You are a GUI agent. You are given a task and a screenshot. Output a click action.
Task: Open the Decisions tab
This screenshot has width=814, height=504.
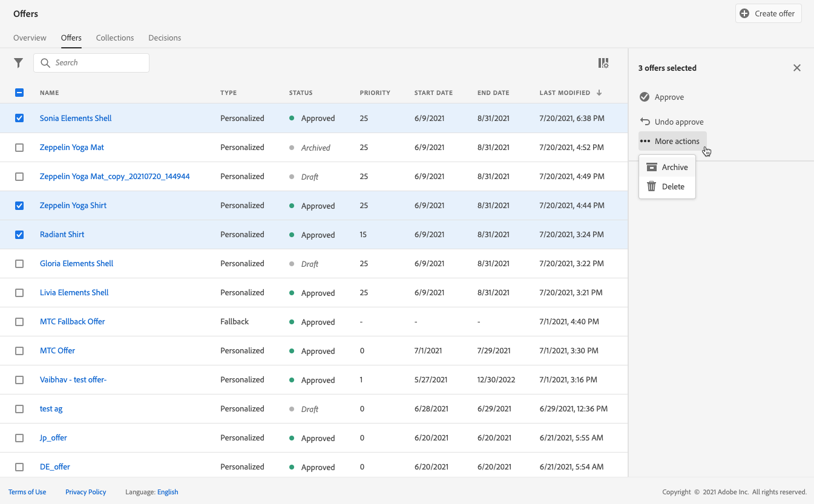(x=165, y=38)
